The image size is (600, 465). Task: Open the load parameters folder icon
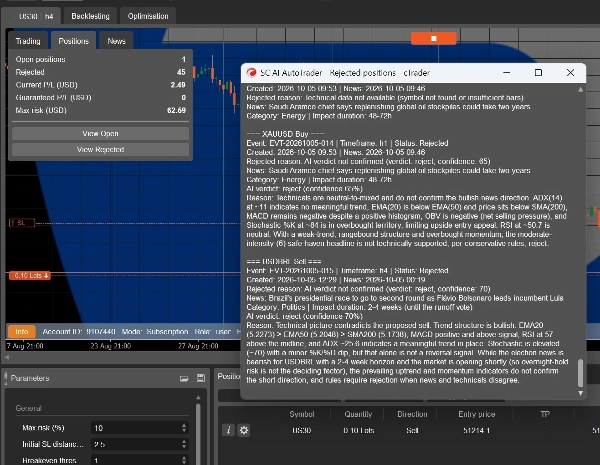(184, 379)
